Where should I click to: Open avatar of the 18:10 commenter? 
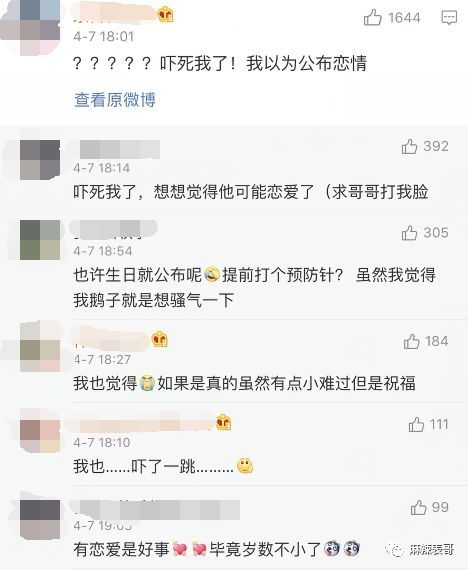coord(40,433)
